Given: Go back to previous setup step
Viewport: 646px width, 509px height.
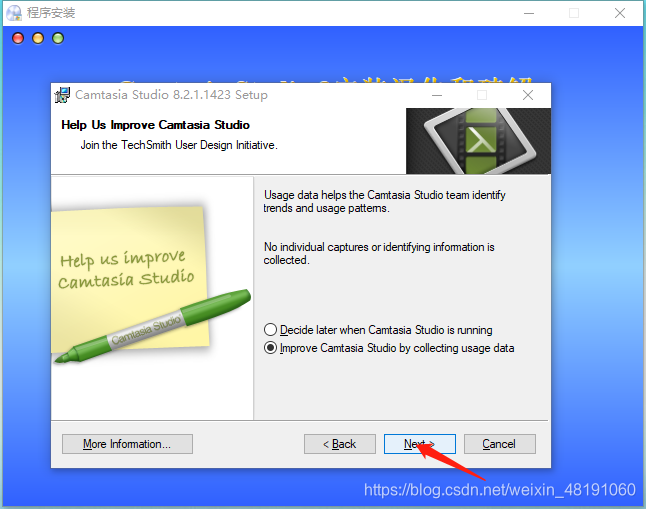Looking at the screenshot, I should 340,444.
